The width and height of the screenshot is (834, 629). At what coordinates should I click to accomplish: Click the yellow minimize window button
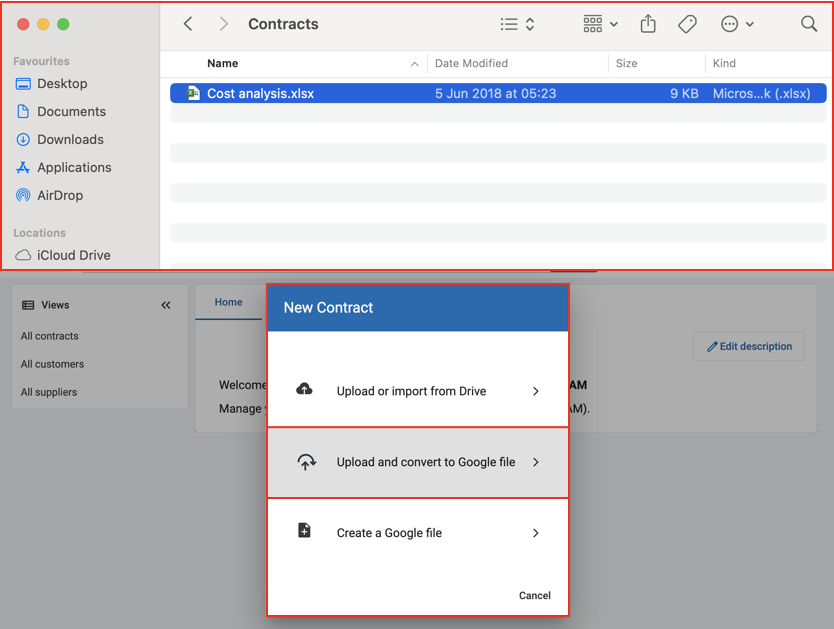[x=43, y=24]
